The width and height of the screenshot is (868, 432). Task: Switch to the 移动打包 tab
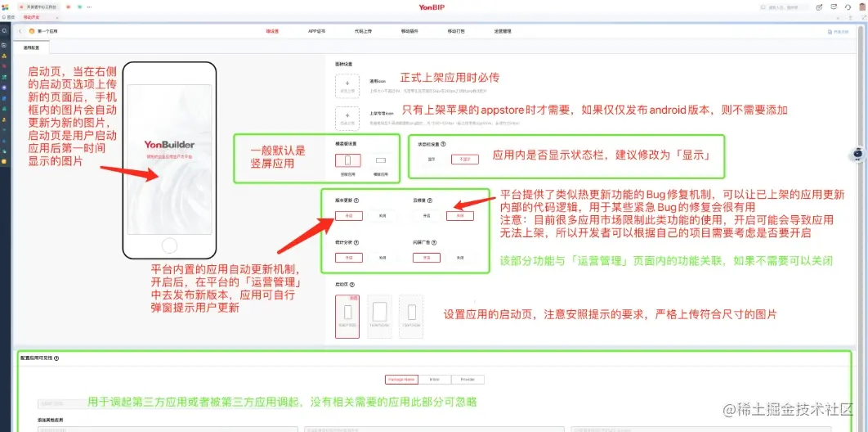456,31
